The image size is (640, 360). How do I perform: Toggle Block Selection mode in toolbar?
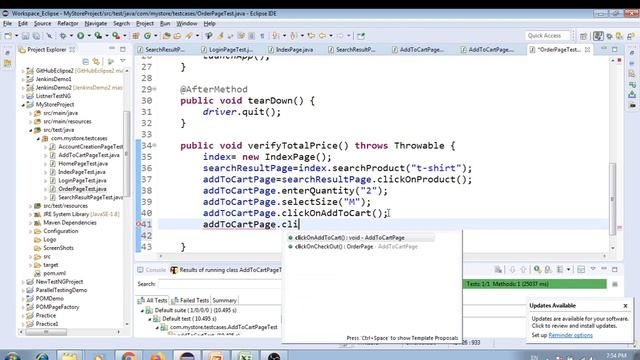click(252, 36)
